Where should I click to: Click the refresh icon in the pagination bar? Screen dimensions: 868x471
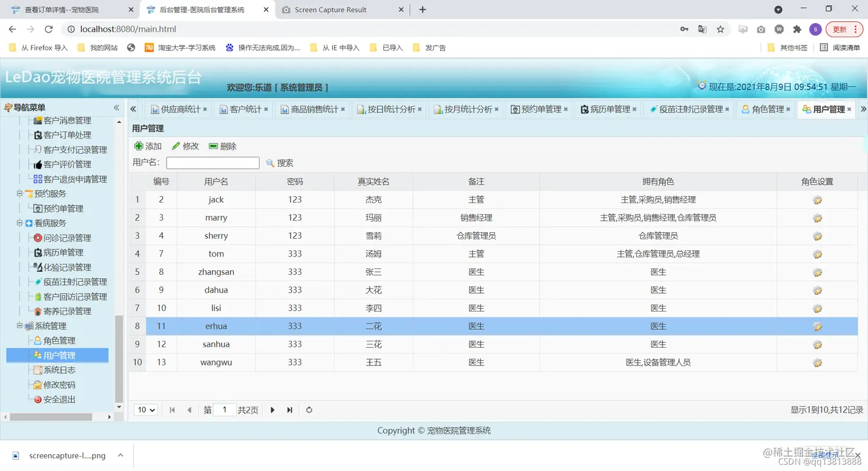(308, 410)
